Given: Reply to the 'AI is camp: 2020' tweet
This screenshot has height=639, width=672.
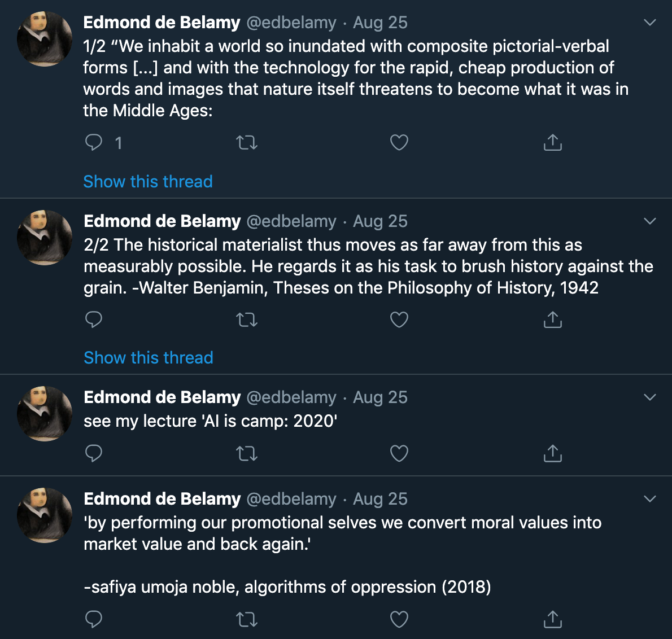Looking at the screenshot, I should pyautogui.click(x=93, y=453).
